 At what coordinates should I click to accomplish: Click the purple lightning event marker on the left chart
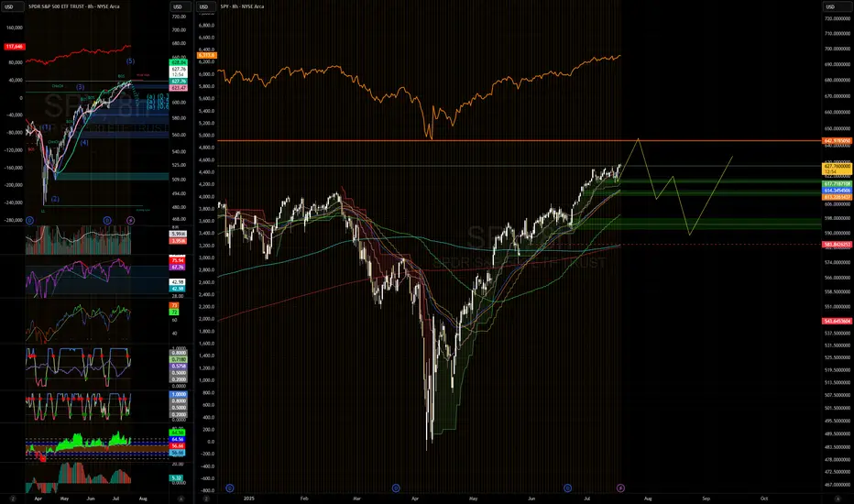(x=130, y=220)
